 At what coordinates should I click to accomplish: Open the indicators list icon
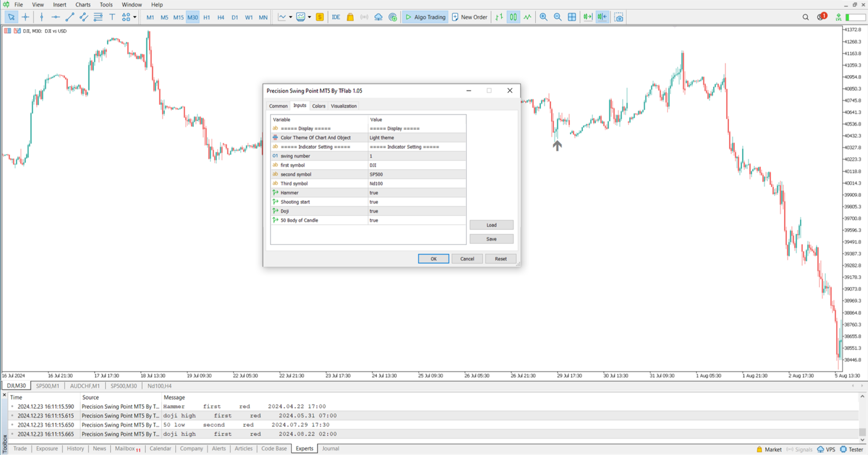point(301,17)
